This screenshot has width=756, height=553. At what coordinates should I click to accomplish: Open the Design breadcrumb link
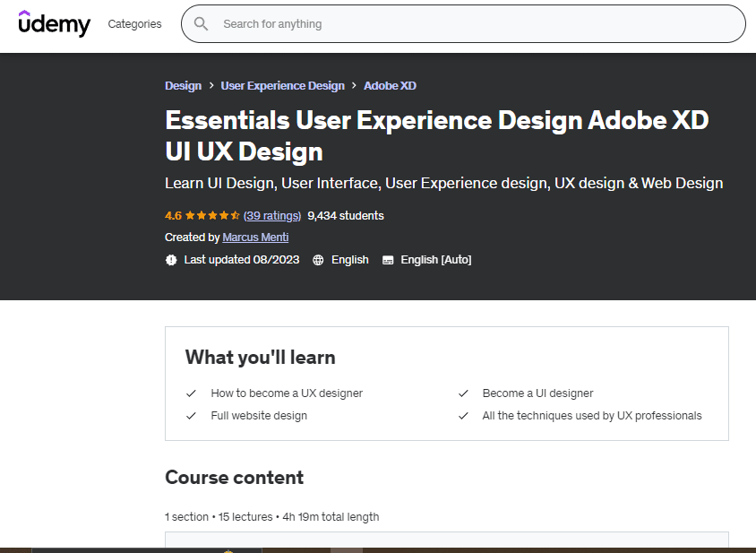(x=183, y=86)
